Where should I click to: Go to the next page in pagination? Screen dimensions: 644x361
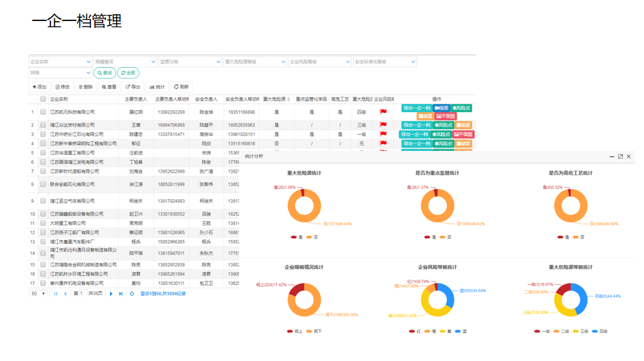click(111, 294)
